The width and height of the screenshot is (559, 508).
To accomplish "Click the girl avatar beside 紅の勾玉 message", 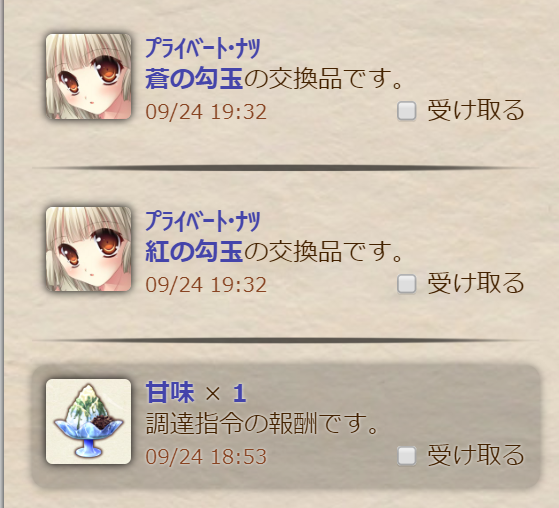I will coord(88,249).
